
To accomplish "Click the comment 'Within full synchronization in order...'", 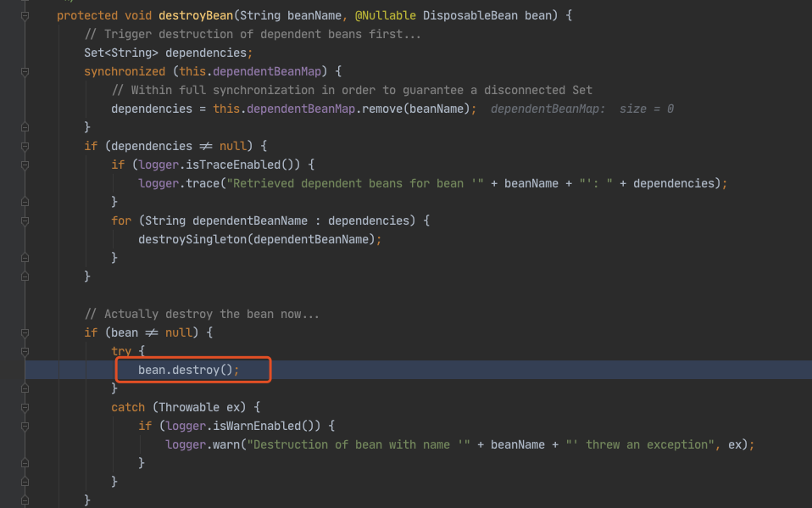I will click(x=352, y=90).
